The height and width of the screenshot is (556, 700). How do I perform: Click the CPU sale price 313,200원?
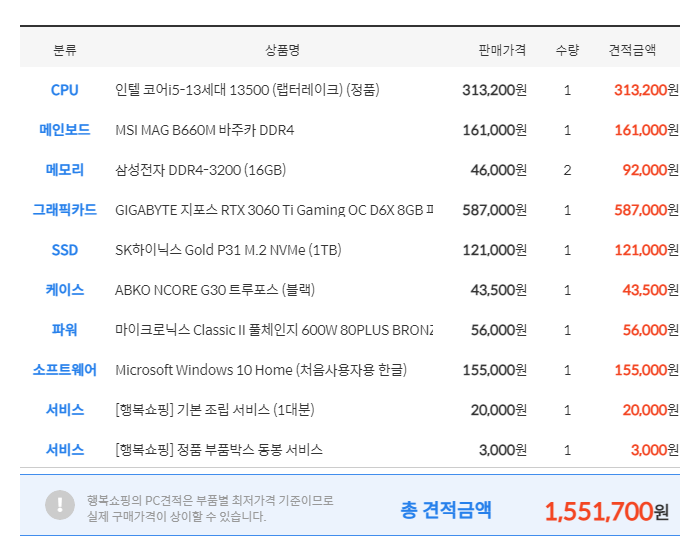point(495,90)
